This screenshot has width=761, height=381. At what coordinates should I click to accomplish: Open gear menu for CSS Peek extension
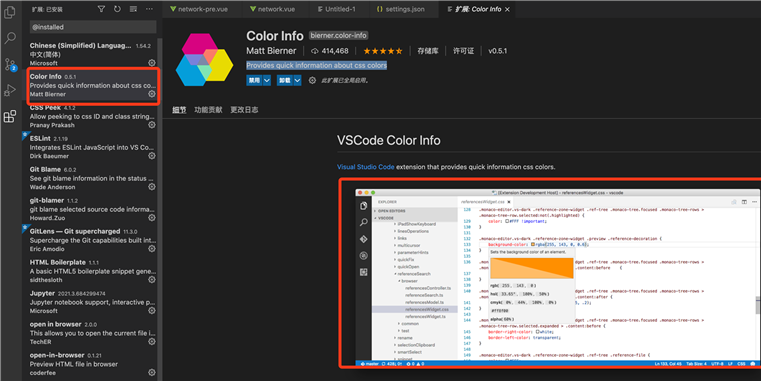(151, 125)
